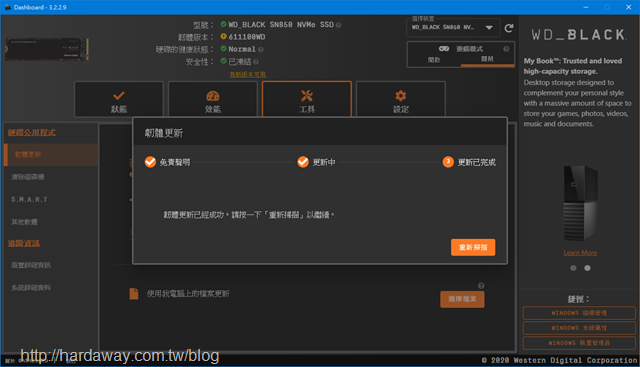Minimize the Dashboard window
Image resolution: width=640 pixels, height=367 pixels.
point(586,7)
